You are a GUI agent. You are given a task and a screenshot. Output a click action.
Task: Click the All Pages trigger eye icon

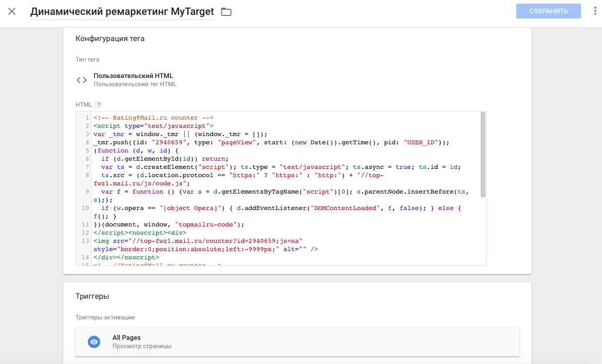[94, 342]
